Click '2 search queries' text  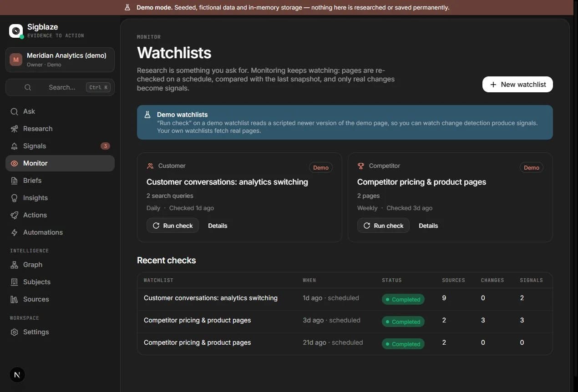click(x=170, y=196)
